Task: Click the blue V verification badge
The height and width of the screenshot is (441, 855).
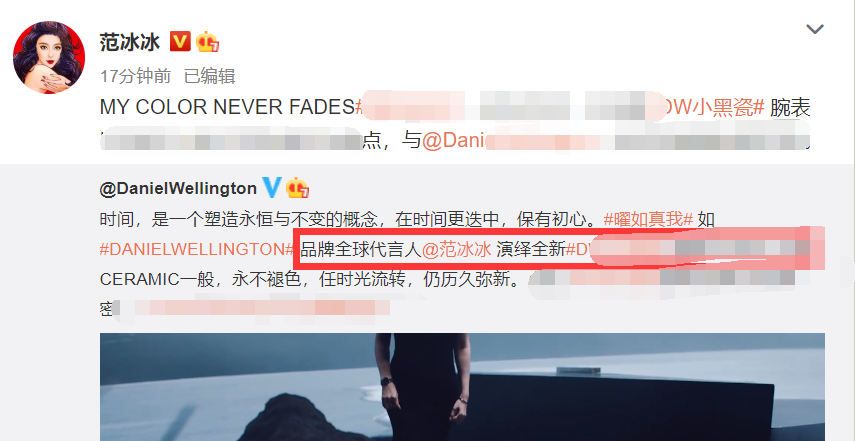Action: [272, 188]
